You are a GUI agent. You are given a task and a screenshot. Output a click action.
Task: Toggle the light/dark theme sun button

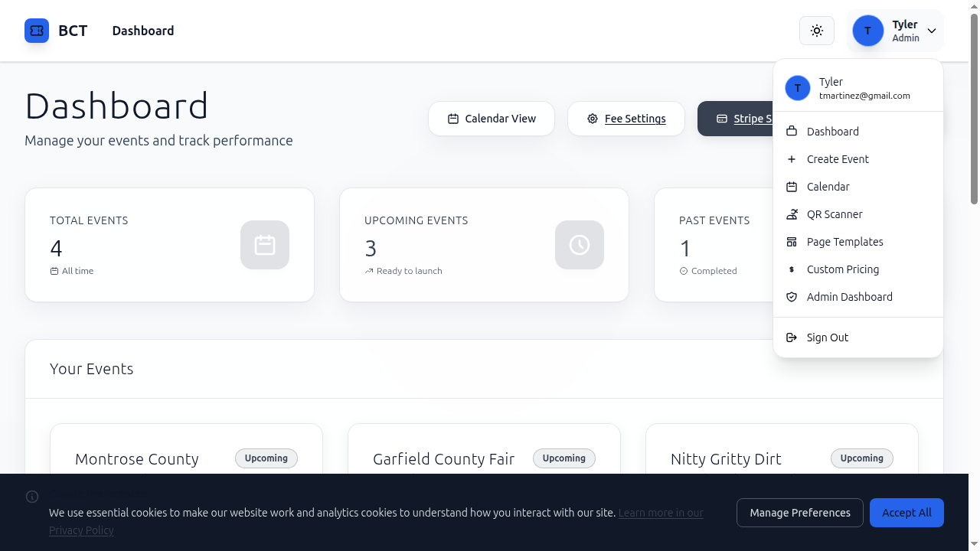817,31
